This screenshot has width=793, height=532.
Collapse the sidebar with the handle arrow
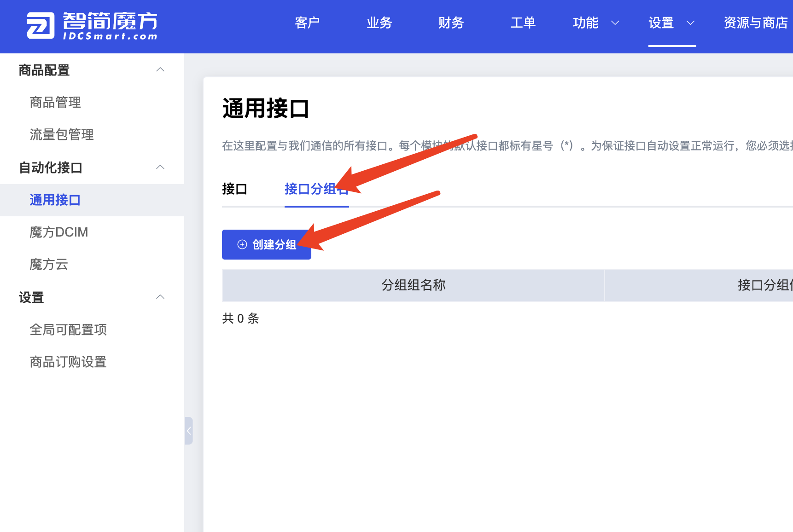point(189,431)
